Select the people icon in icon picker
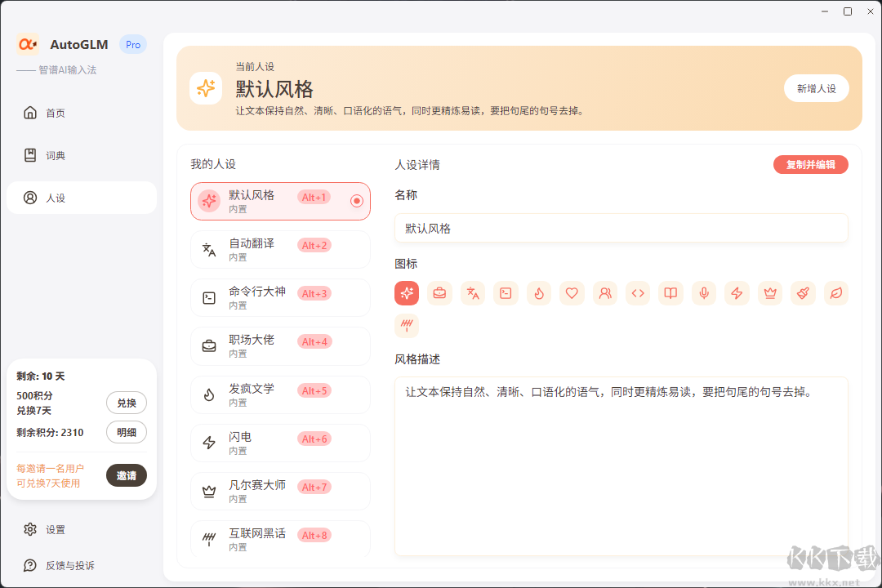 pyautogui.click(x=605, y=293)
